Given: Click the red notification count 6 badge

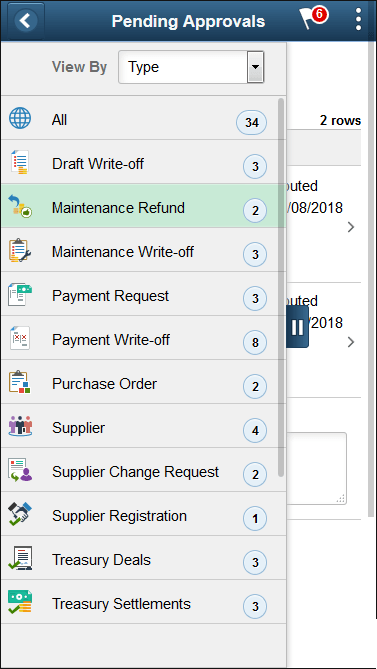Looking at the screenshot, I should pyautogui.click(x=319, y=15).
